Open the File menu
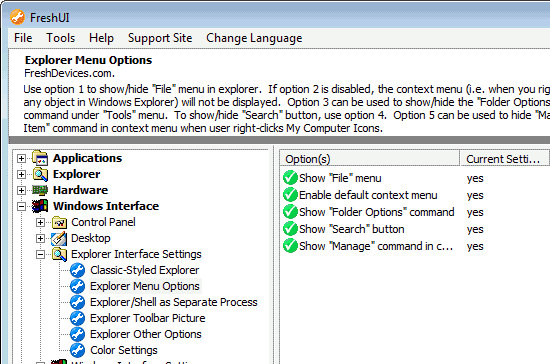 click(x=23, y=38)
